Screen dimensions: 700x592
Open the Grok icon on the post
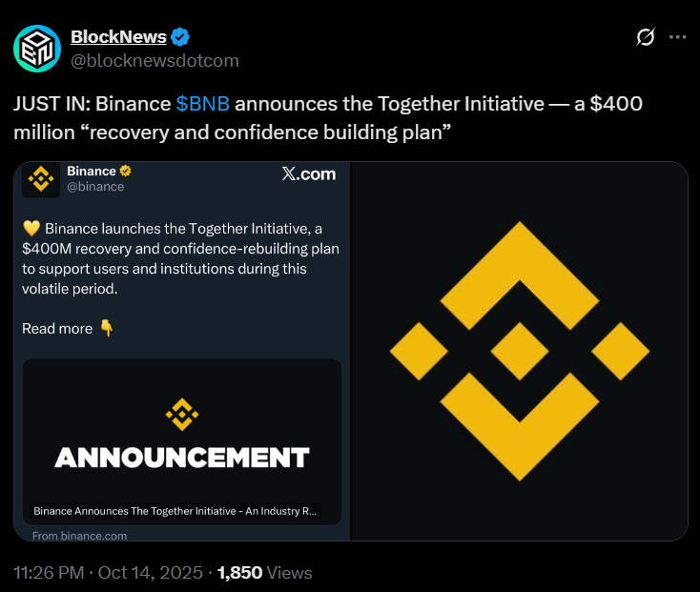click(646, 37)
